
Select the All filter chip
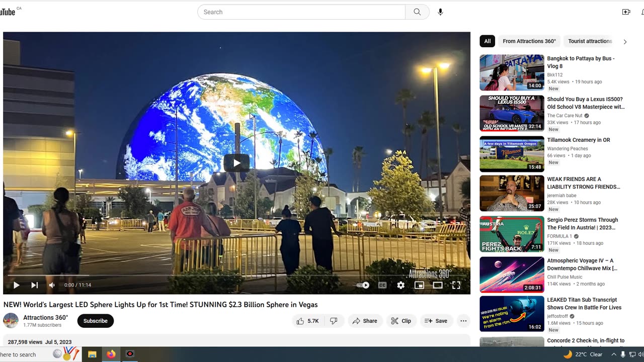pos(488,41)
